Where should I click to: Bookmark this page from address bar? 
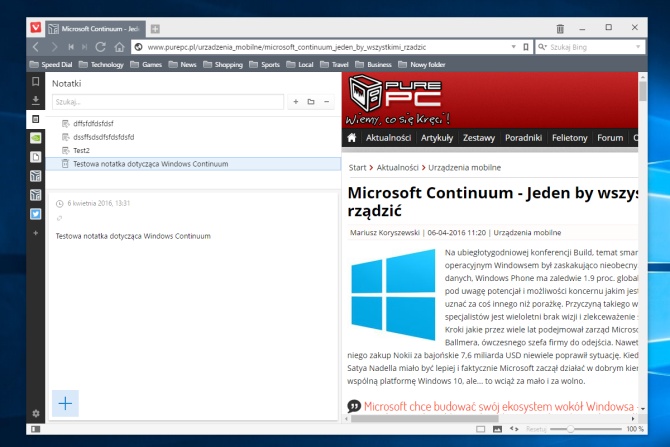(526, 47)
